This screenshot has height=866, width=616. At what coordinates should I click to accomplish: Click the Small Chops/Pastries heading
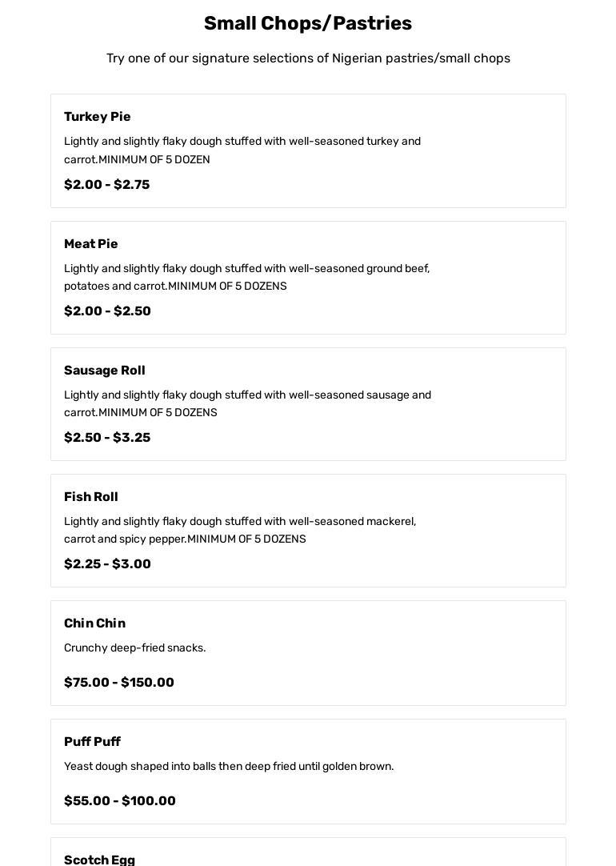click(308, 23)
